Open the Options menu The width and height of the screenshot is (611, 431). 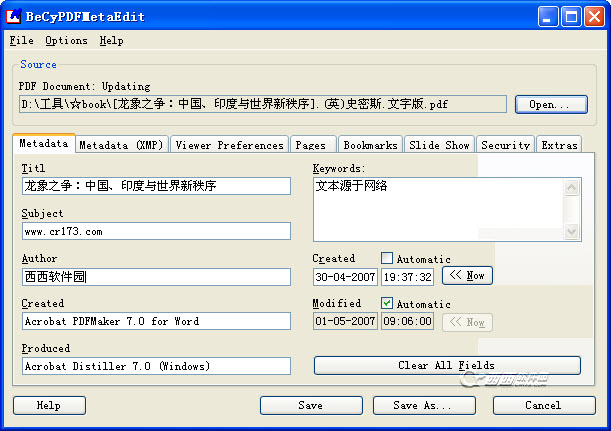coord(66,41)
